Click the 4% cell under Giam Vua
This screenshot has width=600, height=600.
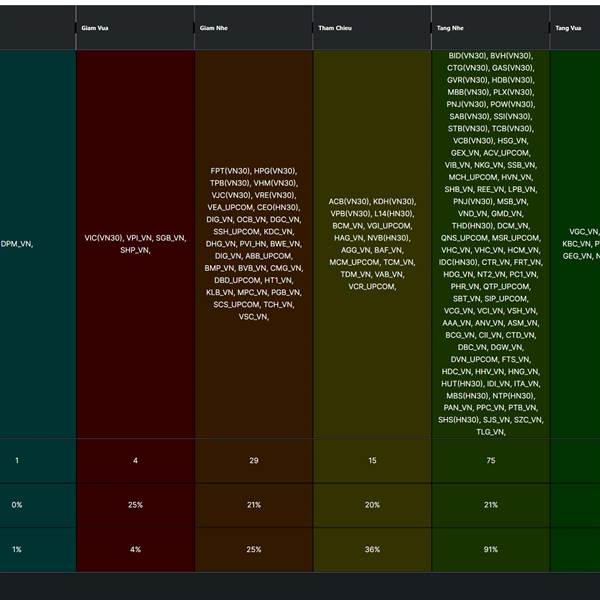click(135, 549)
